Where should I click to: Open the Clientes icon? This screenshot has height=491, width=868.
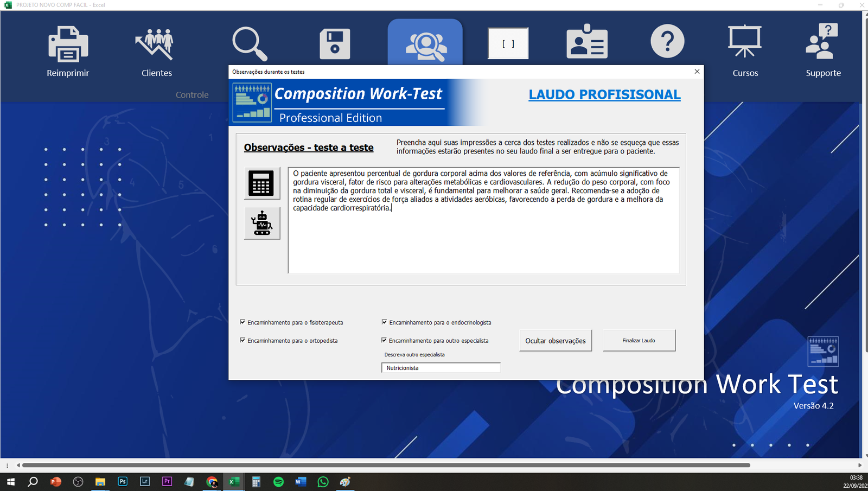156,44
